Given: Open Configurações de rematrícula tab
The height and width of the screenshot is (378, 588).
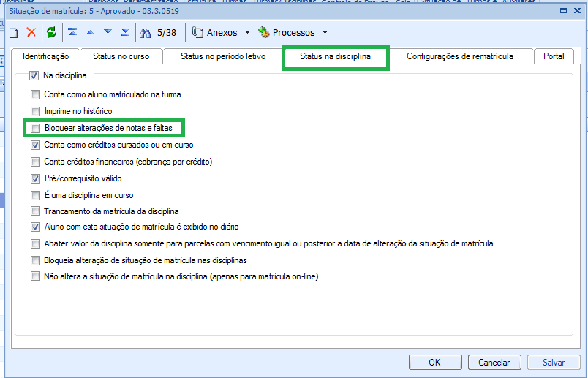Looking at the screenshot, I should [x=460, y=56].
